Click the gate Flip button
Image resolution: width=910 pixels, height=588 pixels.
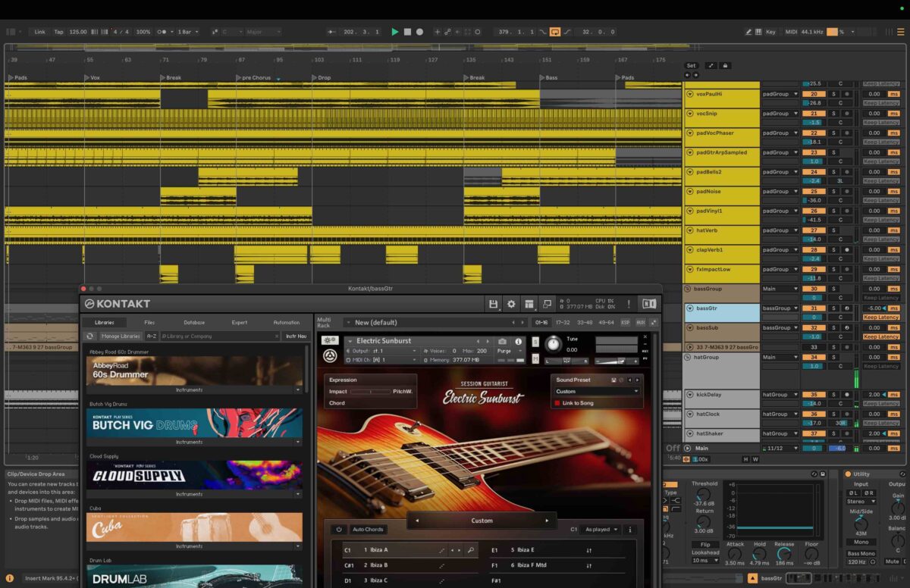click(705, 545)
